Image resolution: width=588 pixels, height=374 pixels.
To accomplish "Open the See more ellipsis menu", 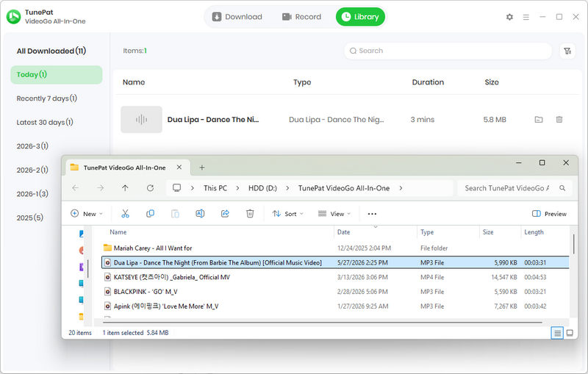I will click(372, 214).
